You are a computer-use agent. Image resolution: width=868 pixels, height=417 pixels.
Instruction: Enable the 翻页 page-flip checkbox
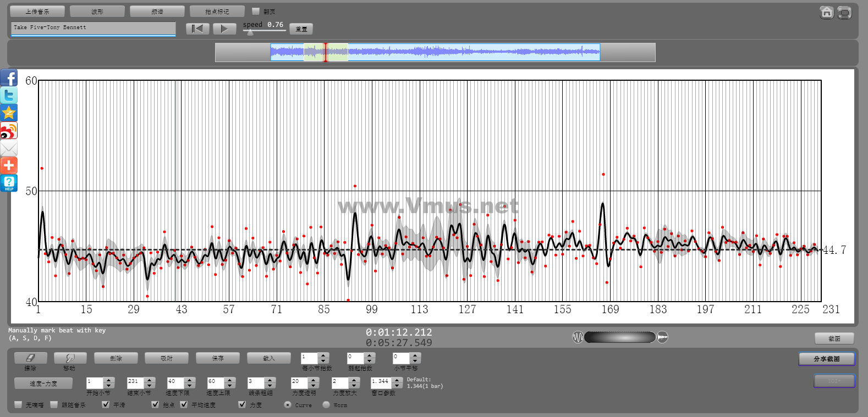pyautogui.click(x=256, y=11)
